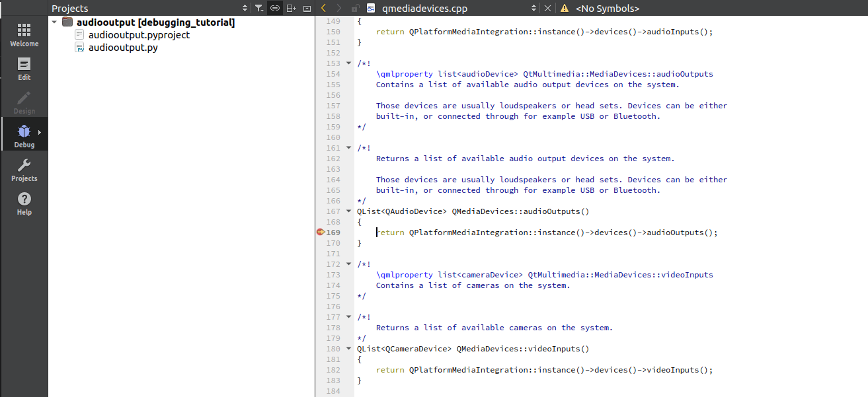Disable Synchronize with Editor link icon
The width and height of the screenshot is (868, 397).
(274, 8)
